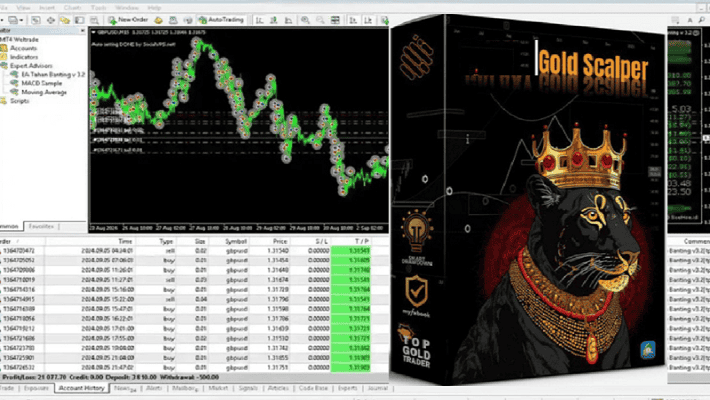Switch chart to line chart mode
This screenshot has width=710, height=400.
pos(288,20)
